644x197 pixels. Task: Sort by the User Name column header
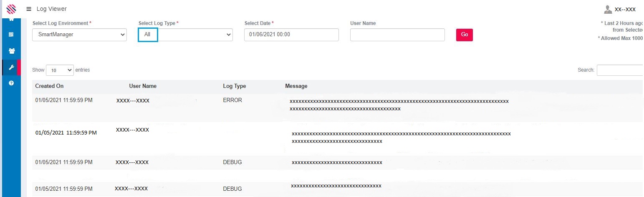[143, 86]
